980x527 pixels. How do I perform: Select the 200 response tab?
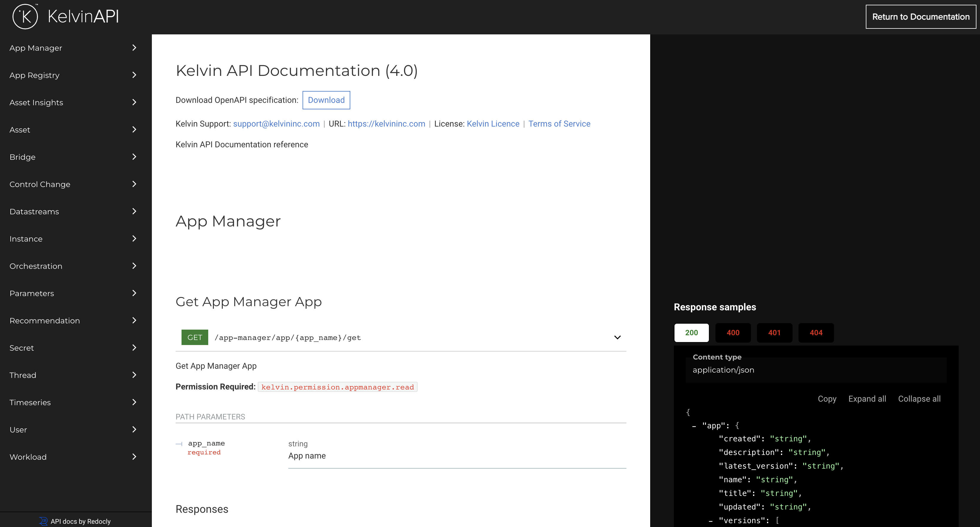coord(691,333)
